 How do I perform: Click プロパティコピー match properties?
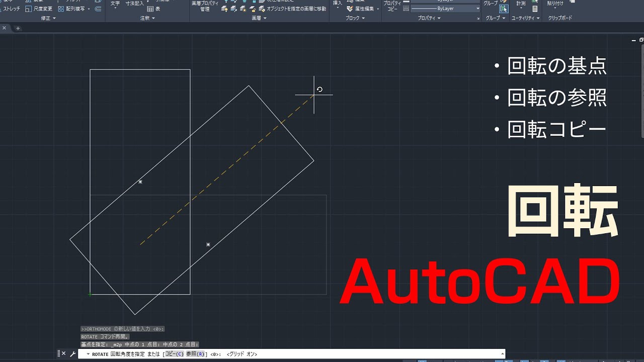392,6
